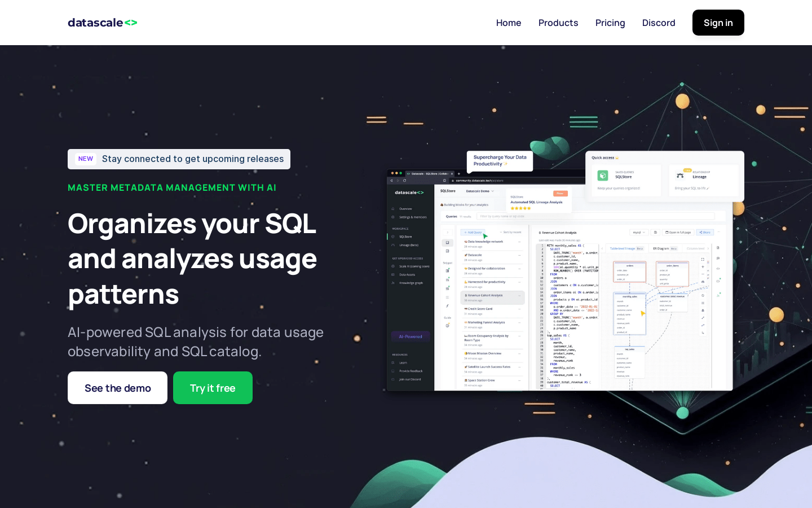Open the Products menu item
The image size is (812, 508).
558,23
